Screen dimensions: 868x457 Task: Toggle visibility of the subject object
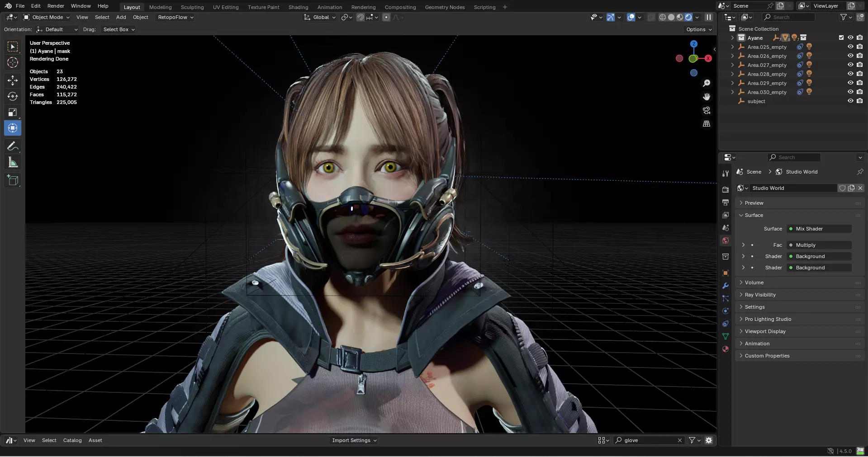(x=850, y=101)
